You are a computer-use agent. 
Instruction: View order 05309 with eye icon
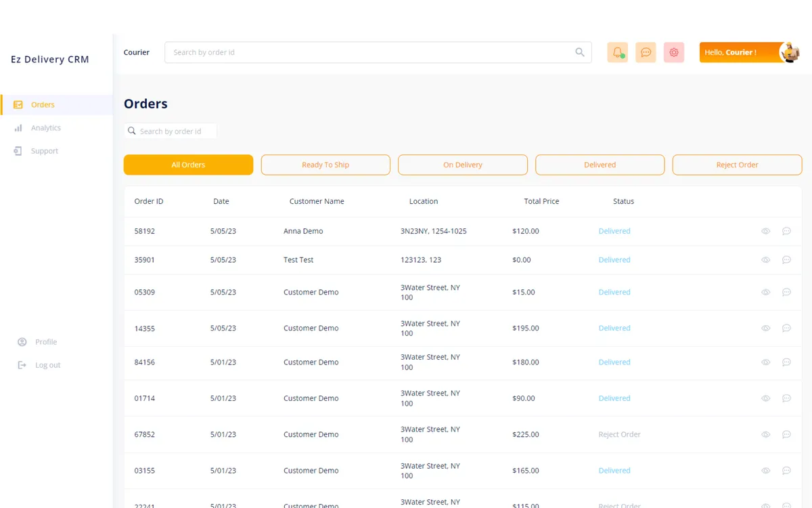coord(766,293)
